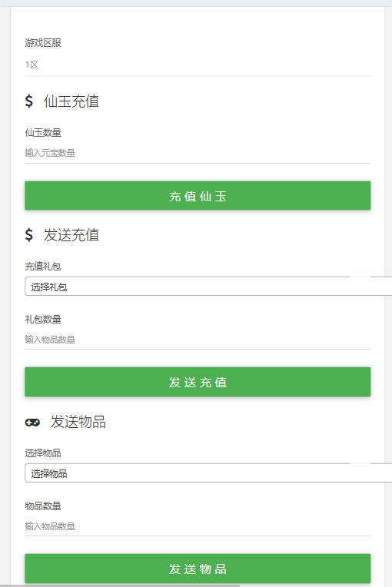The width and height of the screenshot is (392, 587).
Task: Click the 仙玉充值 section heading
Action: coord(71,101)
